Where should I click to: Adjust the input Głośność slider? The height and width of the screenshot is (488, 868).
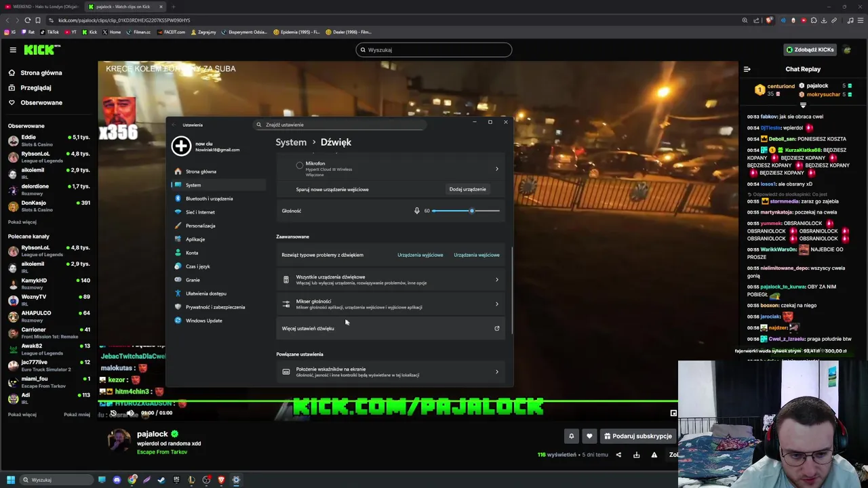pyautogui.click(x=465, y=211)
